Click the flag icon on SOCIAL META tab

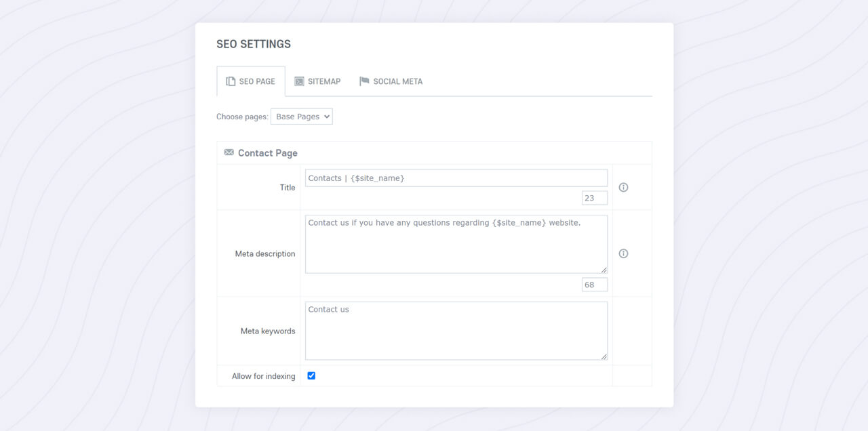click(x=366, y=81)
